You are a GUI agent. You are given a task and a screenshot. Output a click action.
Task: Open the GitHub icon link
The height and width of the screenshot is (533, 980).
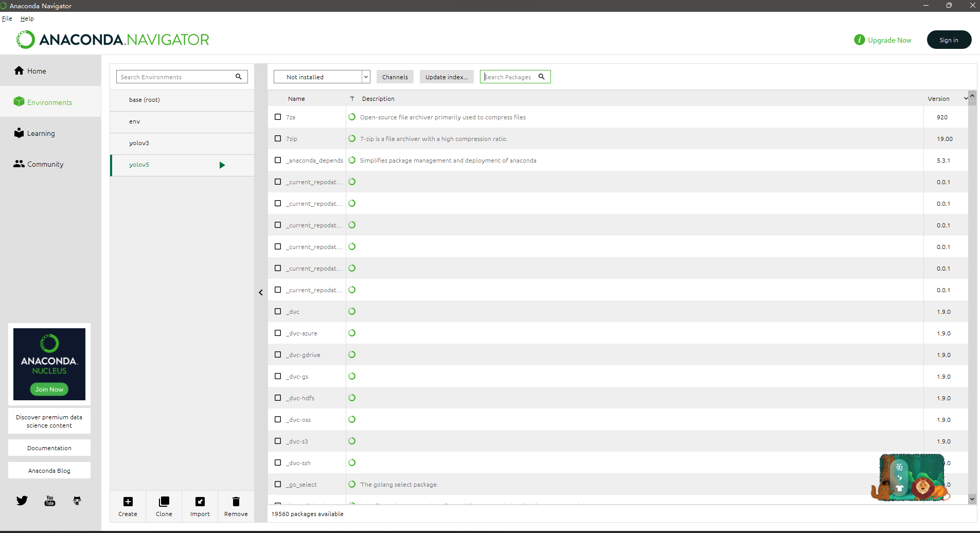coord(77,501)
